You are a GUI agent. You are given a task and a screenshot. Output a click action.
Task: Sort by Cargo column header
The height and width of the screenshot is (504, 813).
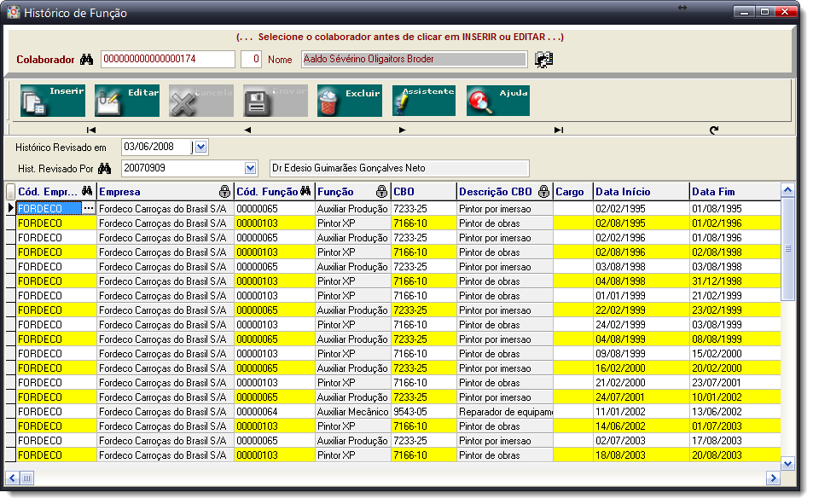pyautogui.click(x=573, y=191)
